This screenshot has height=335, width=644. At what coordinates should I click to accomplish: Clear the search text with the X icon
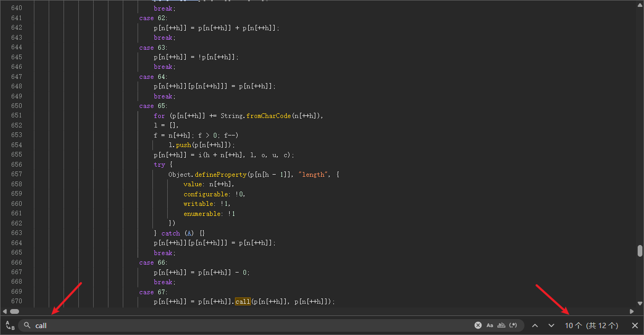point(478,325)
